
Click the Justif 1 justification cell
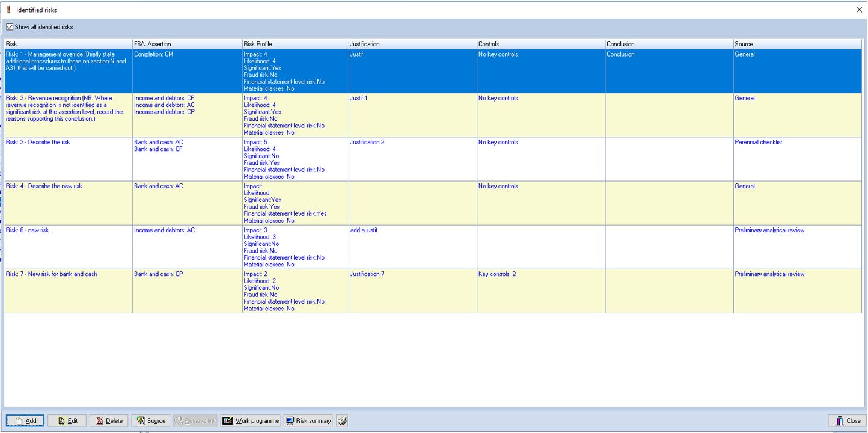click(412, 115)
